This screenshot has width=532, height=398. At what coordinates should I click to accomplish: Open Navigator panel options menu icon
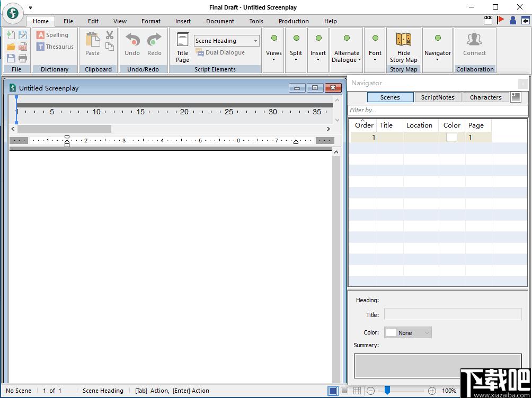click(x=516, y=97)
